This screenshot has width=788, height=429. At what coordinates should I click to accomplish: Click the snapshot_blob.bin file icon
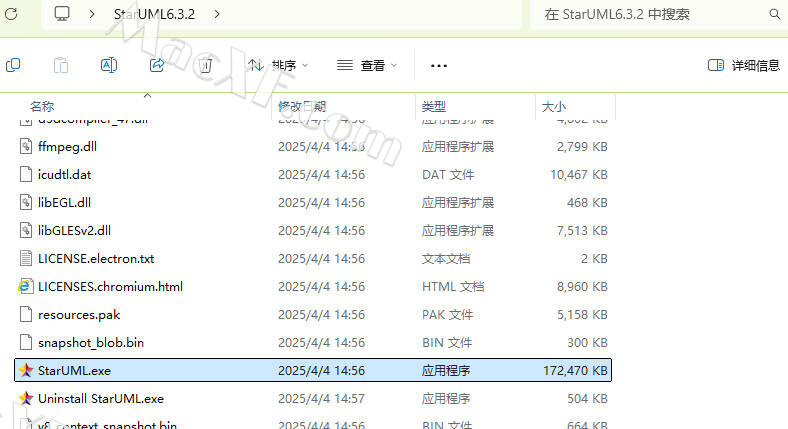[x=26, y=343]
